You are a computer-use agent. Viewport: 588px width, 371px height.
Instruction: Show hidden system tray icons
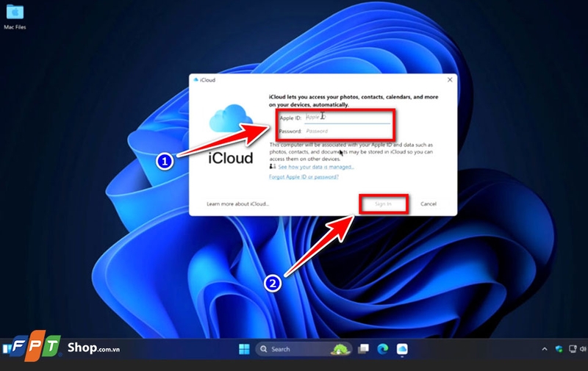(545, 349)
